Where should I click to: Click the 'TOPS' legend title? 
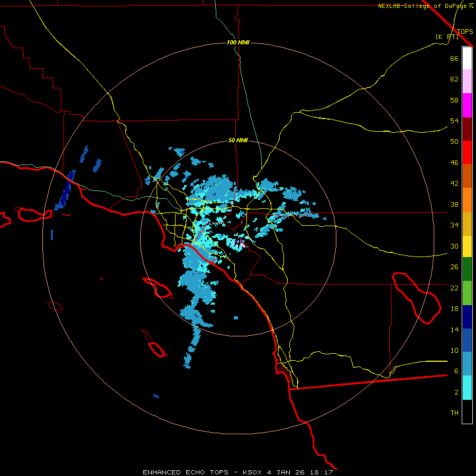click(x=465, y=31)
